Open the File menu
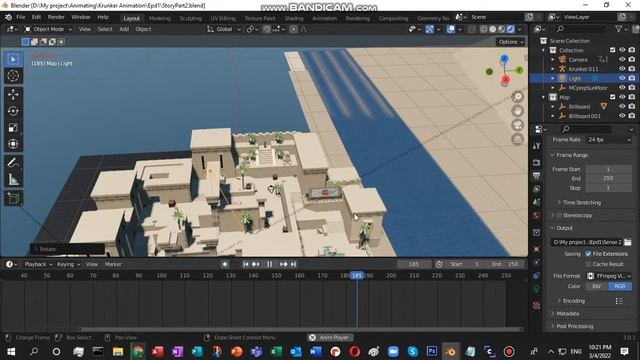 (x=20, y=17)
